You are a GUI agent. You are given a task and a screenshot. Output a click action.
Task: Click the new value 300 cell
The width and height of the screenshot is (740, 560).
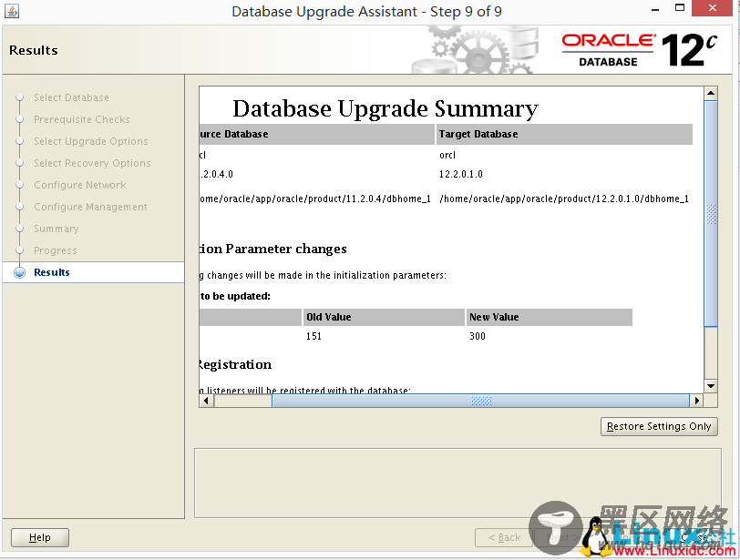[478, 336]
